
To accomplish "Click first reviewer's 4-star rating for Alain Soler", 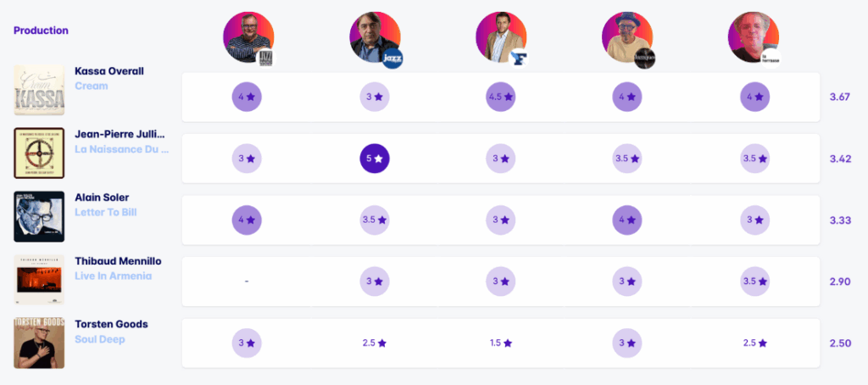I will (248, 220).
